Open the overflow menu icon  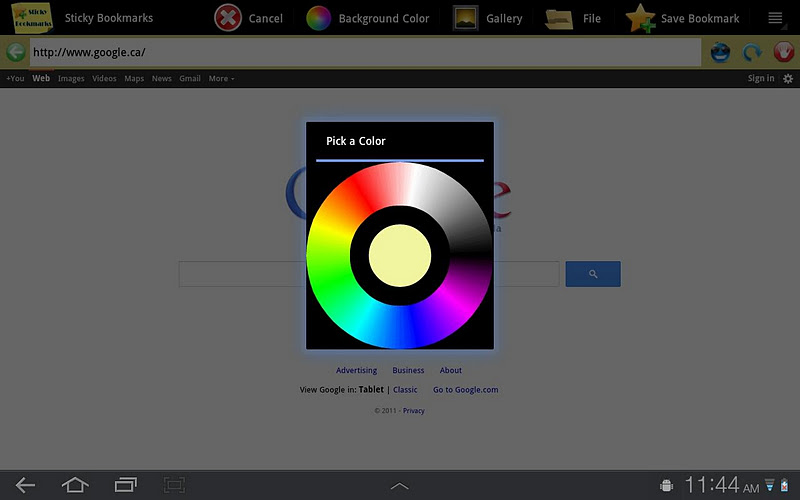(776, 18)
